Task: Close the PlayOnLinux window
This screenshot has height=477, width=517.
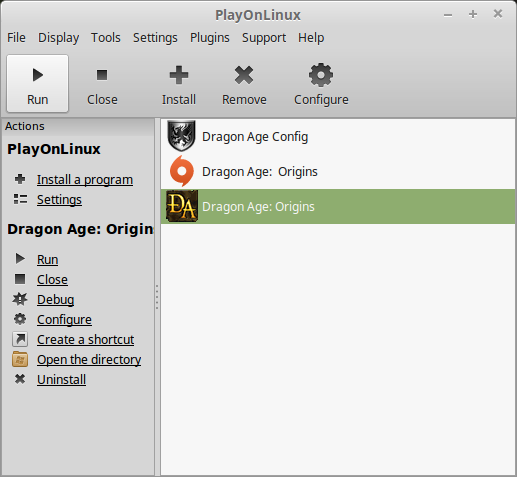Action: [x=498, y=14]
